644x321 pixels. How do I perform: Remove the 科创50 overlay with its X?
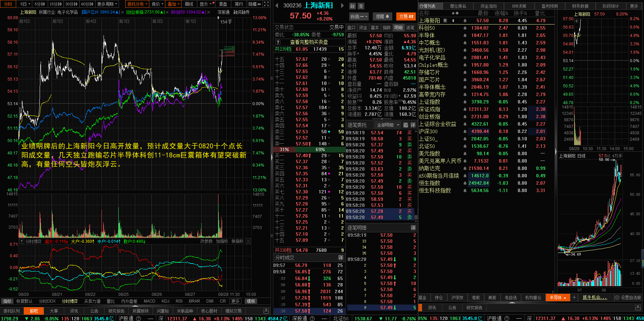click(209, 12)
